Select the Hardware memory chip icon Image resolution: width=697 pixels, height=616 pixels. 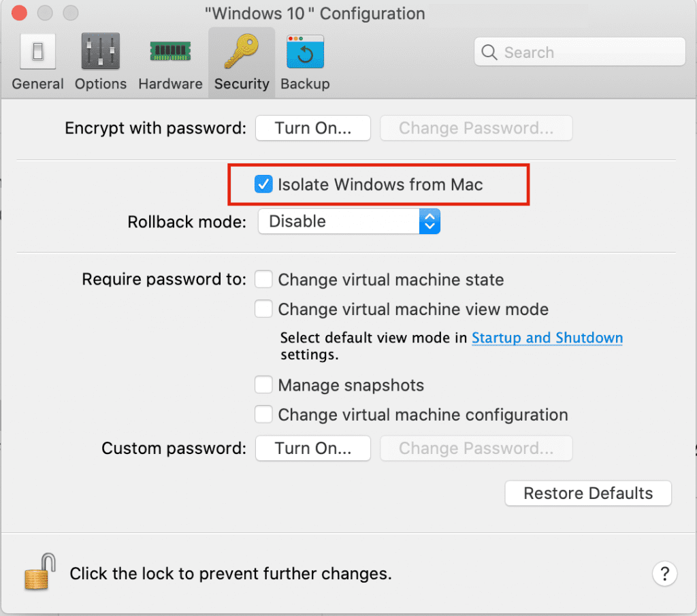click(x=170, y=53)
